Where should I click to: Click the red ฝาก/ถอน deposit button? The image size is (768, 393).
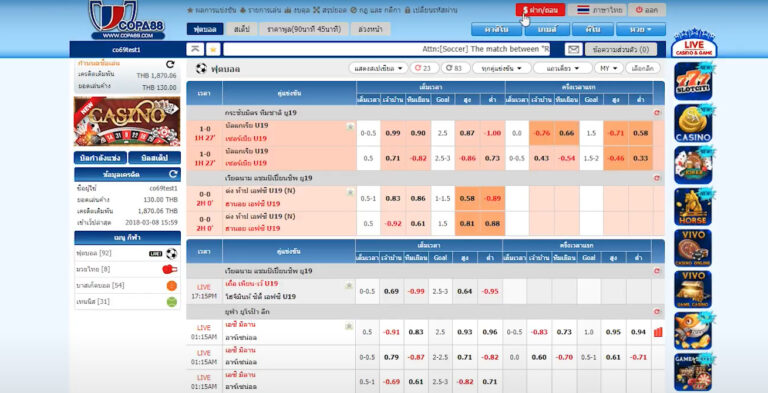[x=540, y=10]
